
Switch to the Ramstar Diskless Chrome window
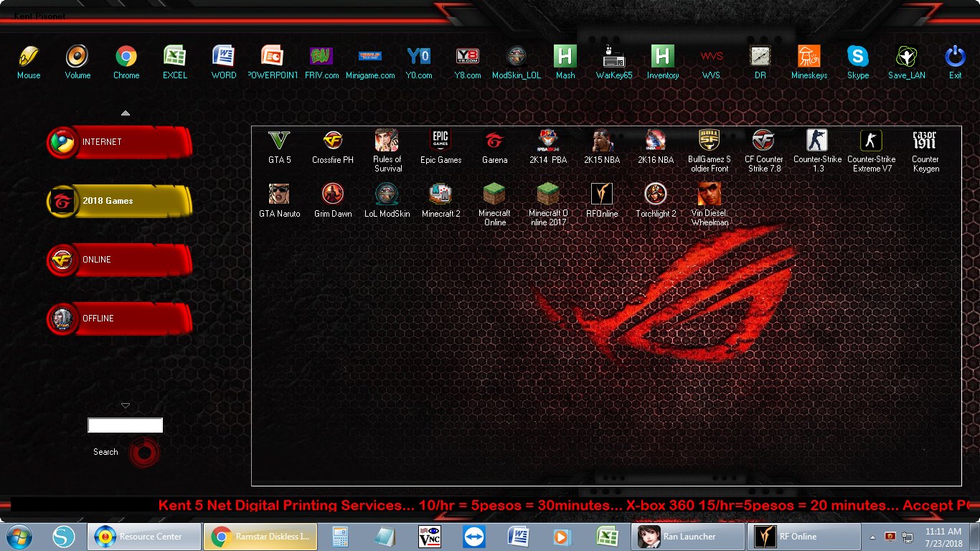(x=260, y=537)
